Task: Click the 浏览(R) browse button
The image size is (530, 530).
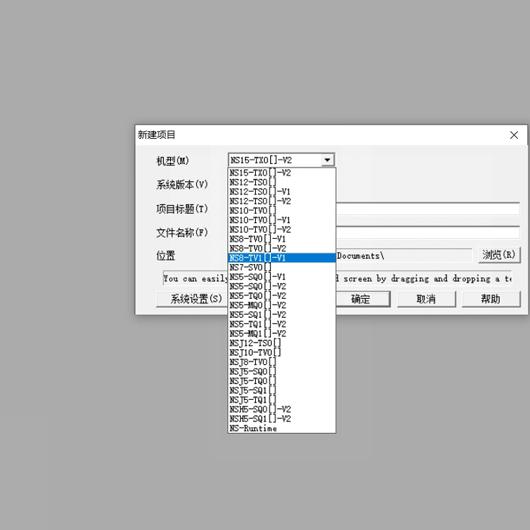Action: (x=499, y=255)
